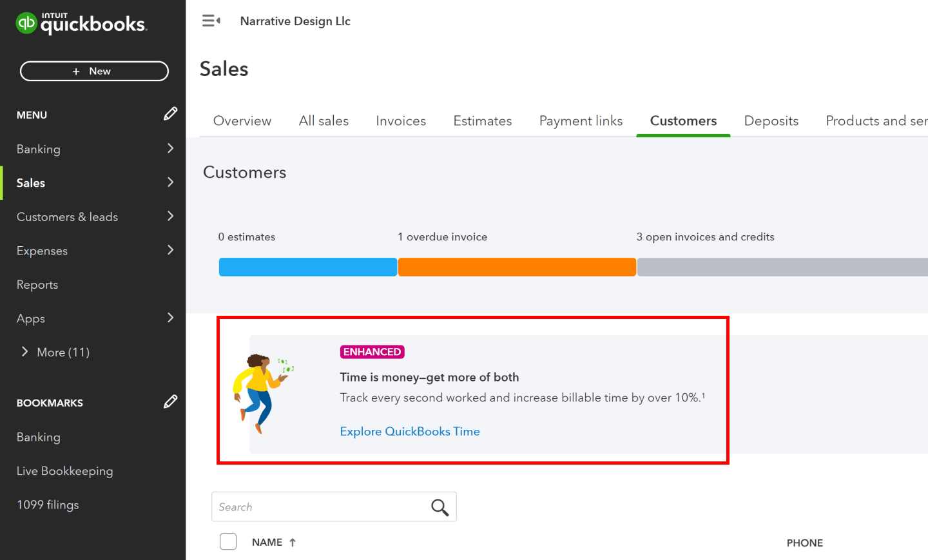Click the + New button

coord(94,71)
